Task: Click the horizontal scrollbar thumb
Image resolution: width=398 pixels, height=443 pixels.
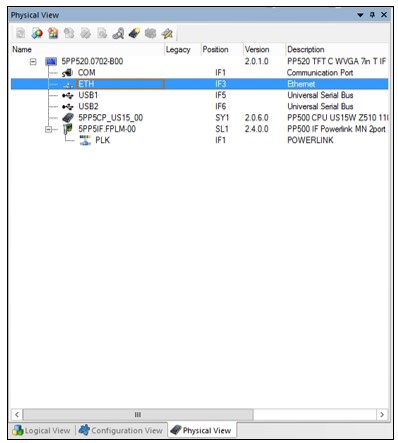Action: 138,415
